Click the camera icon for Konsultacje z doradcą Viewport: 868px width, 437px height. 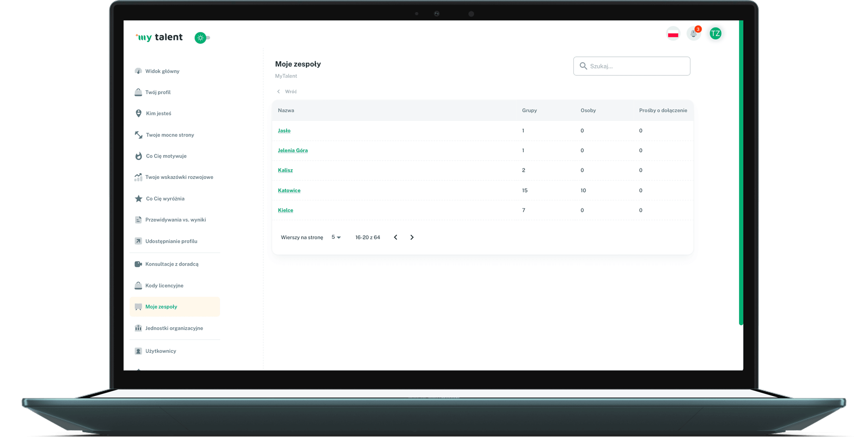[138, 264]
